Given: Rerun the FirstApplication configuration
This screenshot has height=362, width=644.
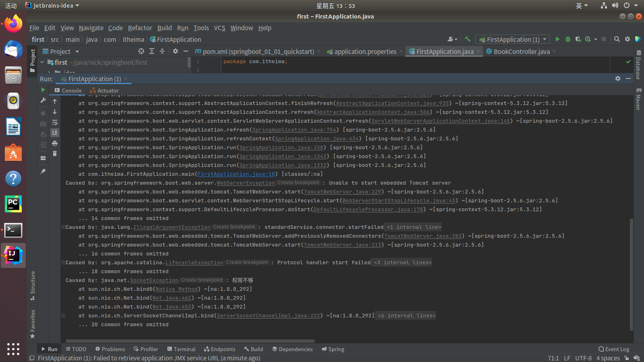Looking at the screenshot, I should 43,90.
